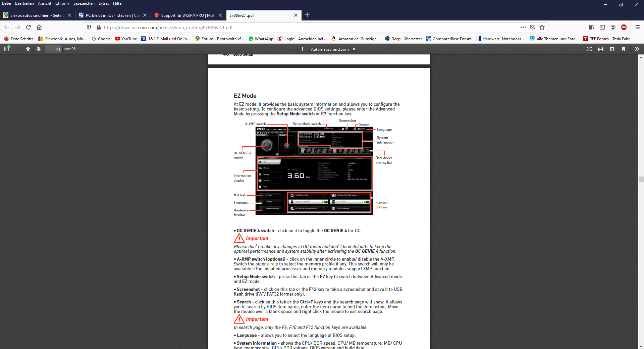644x349 pixels.
Task: Bookmark this page with star
Action: click(542, 27)
